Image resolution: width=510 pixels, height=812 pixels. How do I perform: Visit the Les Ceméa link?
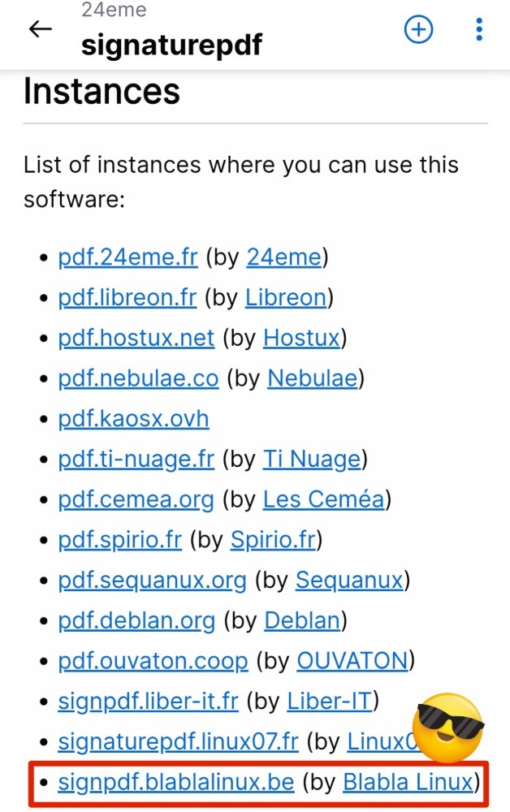[322, 499]
